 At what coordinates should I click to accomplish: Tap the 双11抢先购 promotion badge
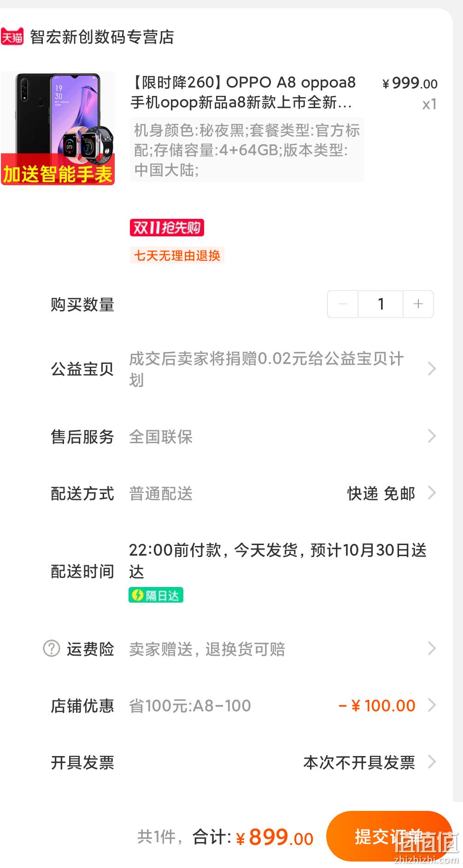pyautogui.click(x=167, y=228)
